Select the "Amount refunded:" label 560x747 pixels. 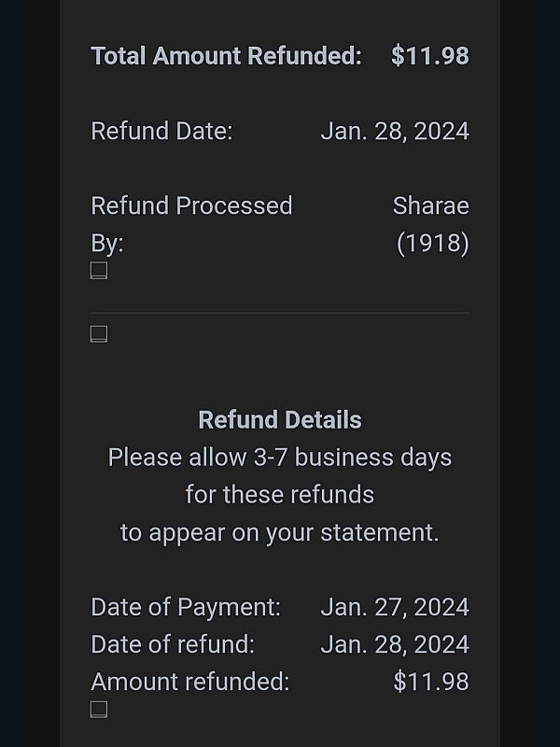click(x=190, y=682)
